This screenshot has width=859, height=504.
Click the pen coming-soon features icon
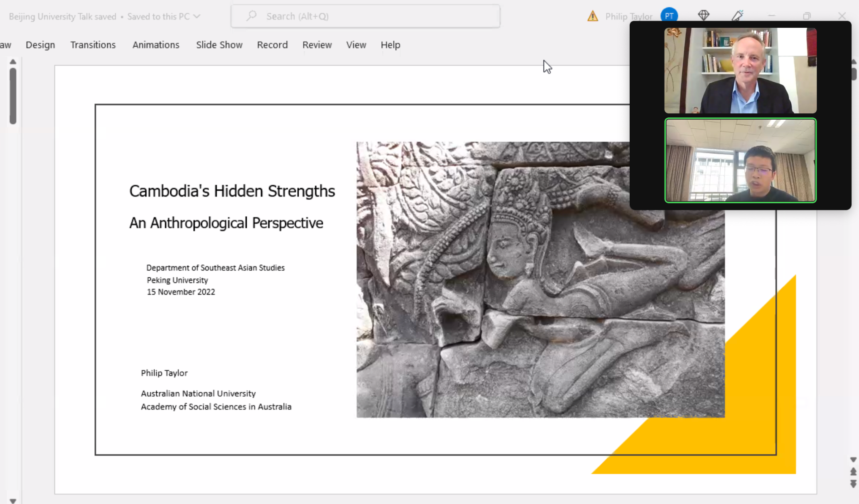(737, 15)
